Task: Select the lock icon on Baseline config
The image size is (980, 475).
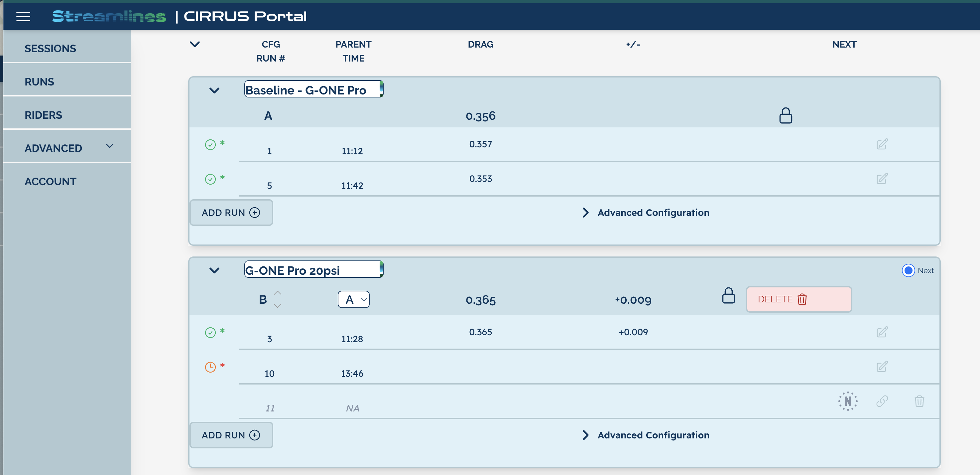Action: pos(785,115)
